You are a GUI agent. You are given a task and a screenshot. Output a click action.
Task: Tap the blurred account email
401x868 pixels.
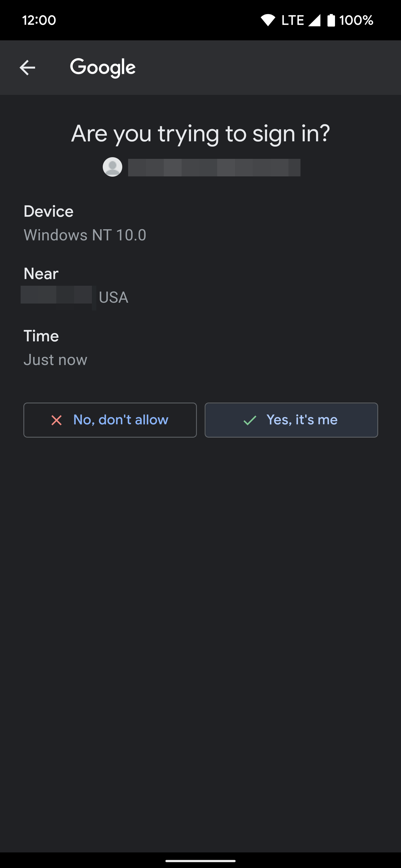[x=214, y=167]
